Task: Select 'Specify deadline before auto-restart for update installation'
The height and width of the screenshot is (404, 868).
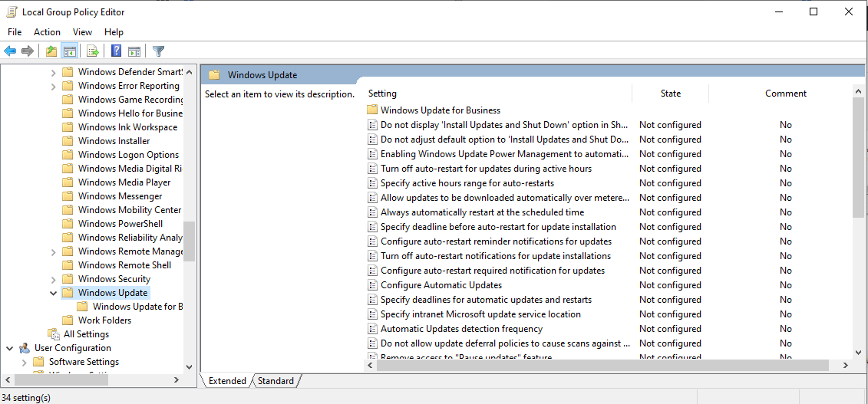Action: click(498, 227)
